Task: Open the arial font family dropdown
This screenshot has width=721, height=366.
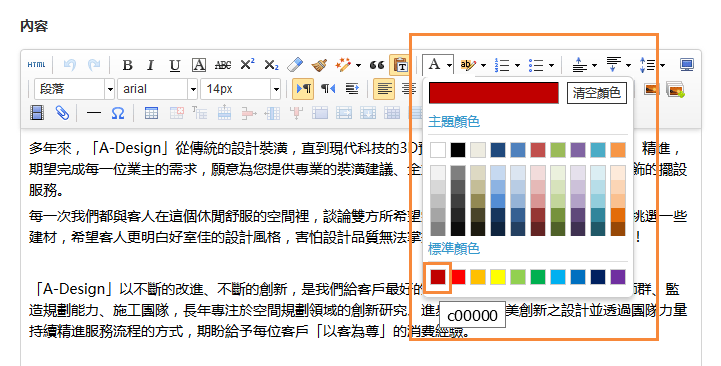Action: [x=193, y=89]
